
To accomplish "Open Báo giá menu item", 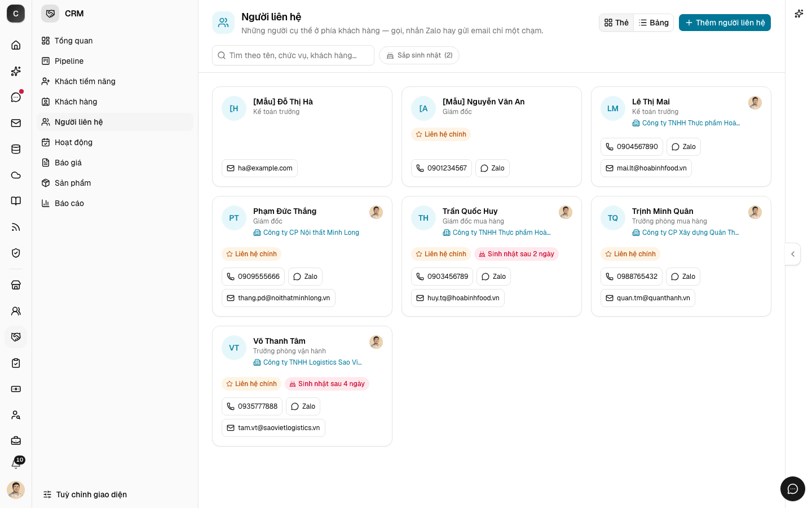I will [115, 163].
